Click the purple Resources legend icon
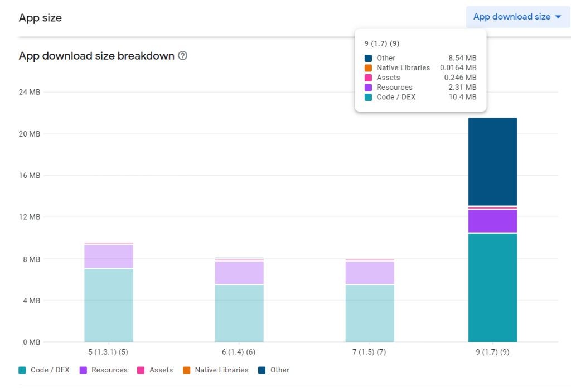 (x=82, y=370)
